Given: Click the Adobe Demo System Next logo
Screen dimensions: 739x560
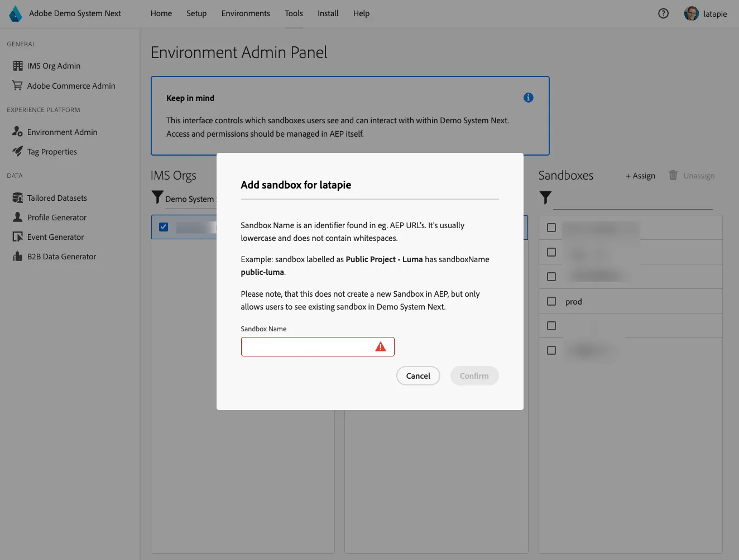Looking at the screenshot, I should [16, 13].
